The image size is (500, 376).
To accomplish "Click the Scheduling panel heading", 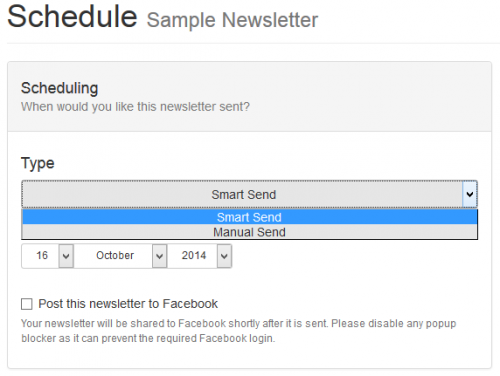I will [x=59, y=88].
